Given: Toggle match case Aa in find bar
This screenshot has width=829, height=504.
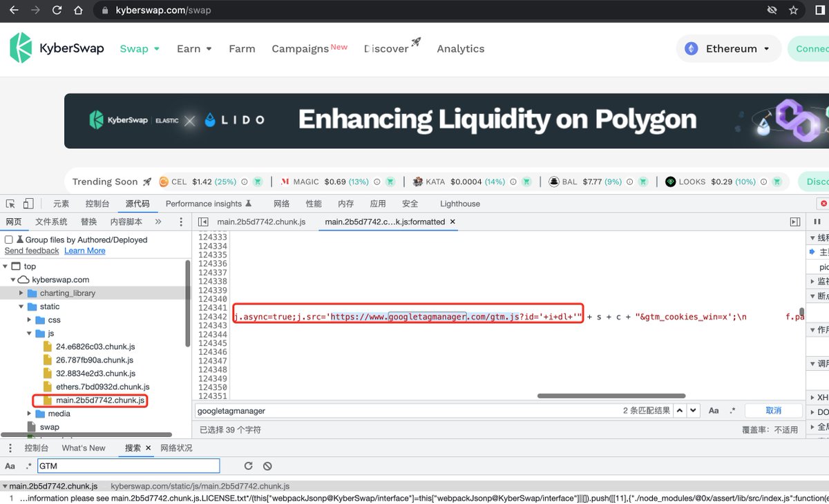Looking at the screenshot, I should [x=714, y=410].
